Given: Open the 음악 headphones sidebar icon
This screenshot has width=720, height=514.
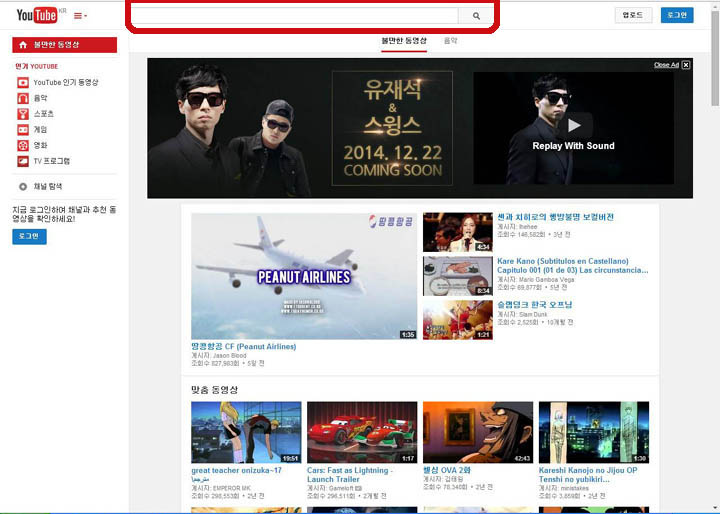Looking at the screenshot, I should (x=23, y=98).
